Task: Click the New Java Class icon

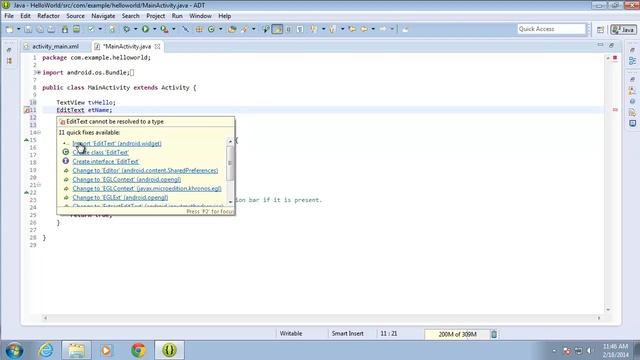Action: tap(211, 29)
